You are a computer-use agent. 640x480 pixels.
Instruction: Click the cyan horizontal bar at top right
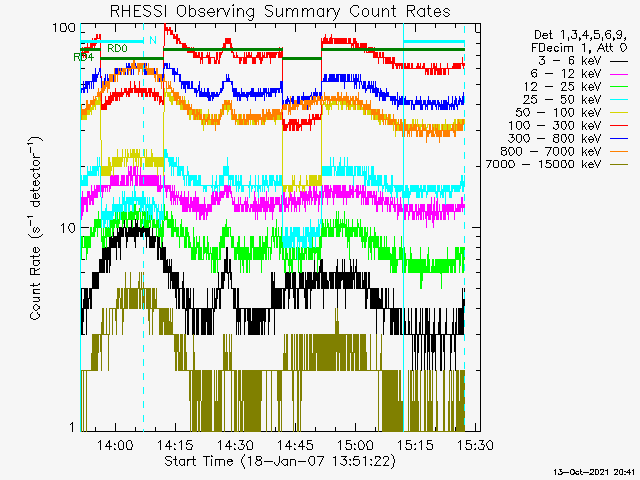[434, 42]
